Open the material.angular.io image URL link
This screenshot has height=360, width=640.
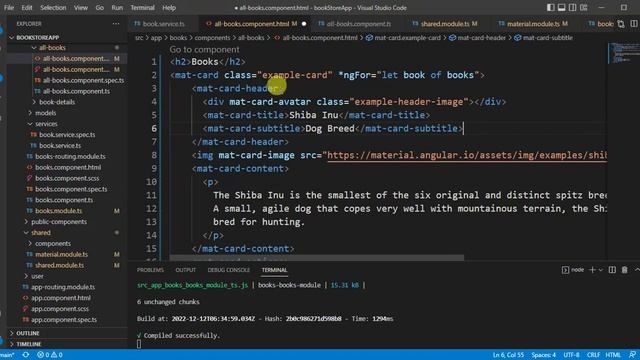467,155
